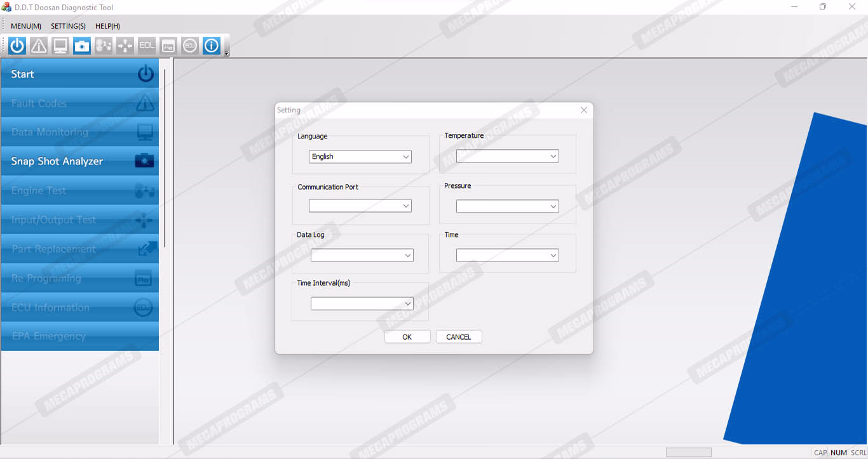
Task: Open the Communication Port dropdown
Action: 360,206
